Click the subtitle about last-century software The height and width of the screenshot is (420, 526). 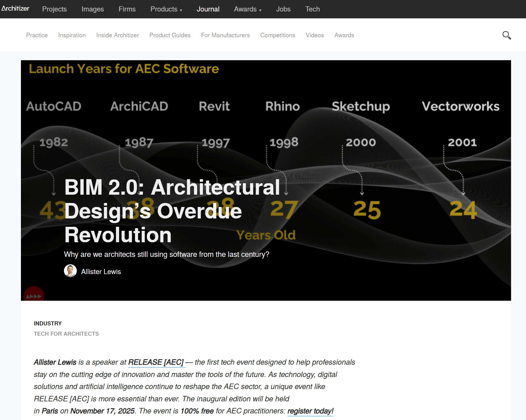167,255
